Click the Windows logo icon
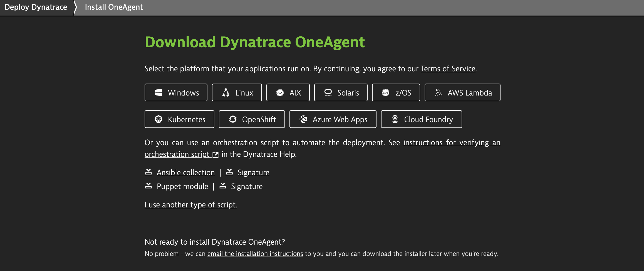644x271 pixels. pos(158,92)
